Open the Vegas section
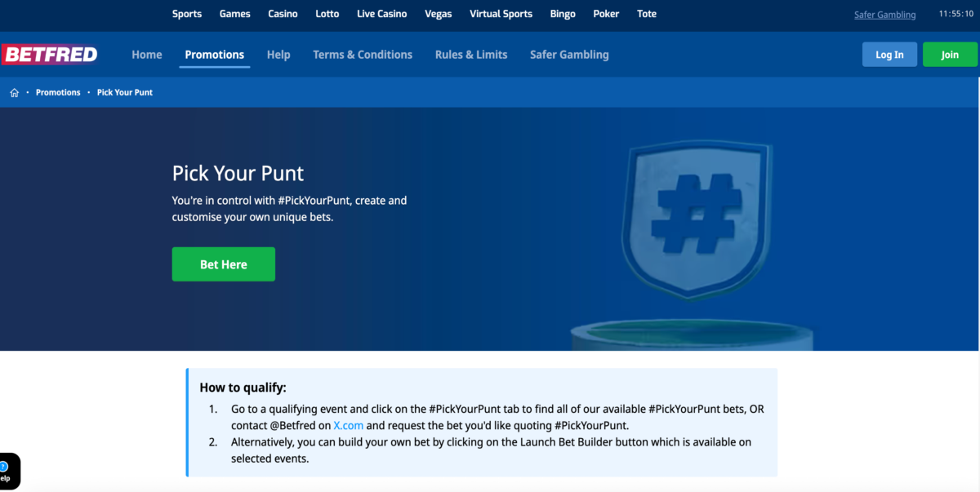Viewport: 980px width, 492px height. 439,14
